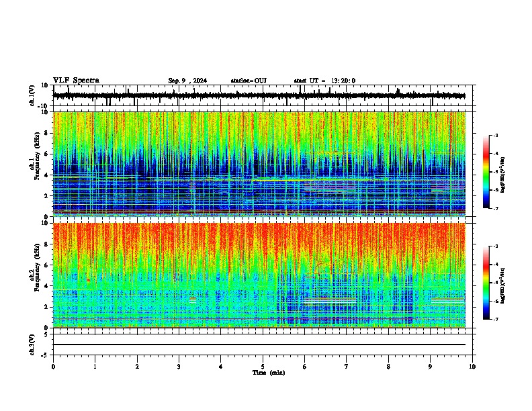Image resolution: width=532 pixels, height=411 pixels.
Task: Click the "-4" label on ch.1 colorbar
Action: (x=496, y=154)
